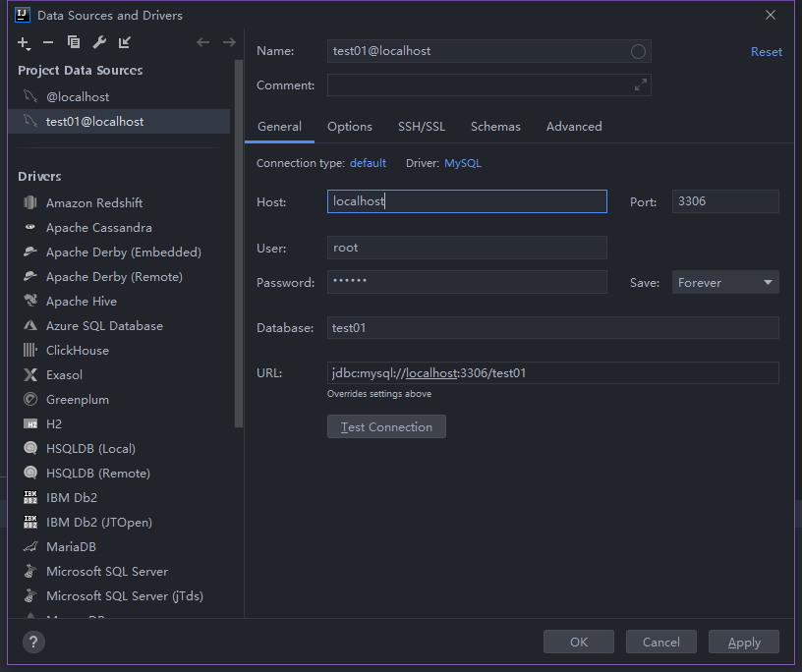Screen dimensions: 802x672
Task: Click the Database field
Action: (x=553, y=328)
